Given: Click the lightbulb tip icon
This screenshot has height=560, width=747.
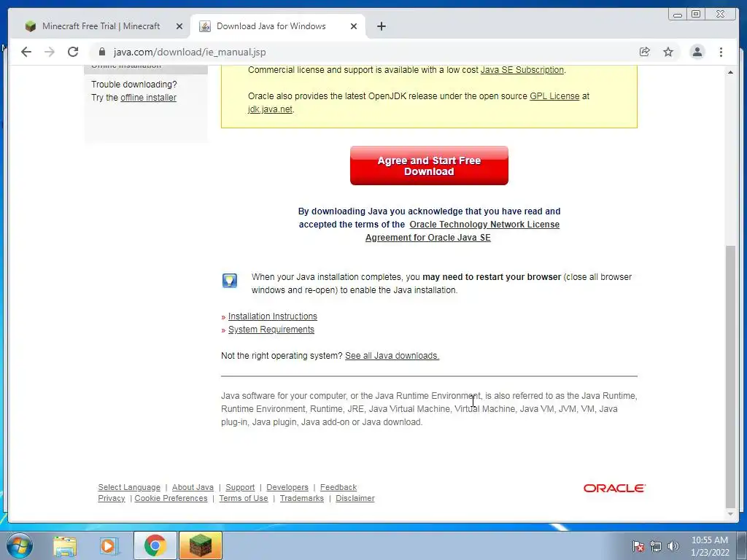Looking at the screenshot, I should coord(230,281).
